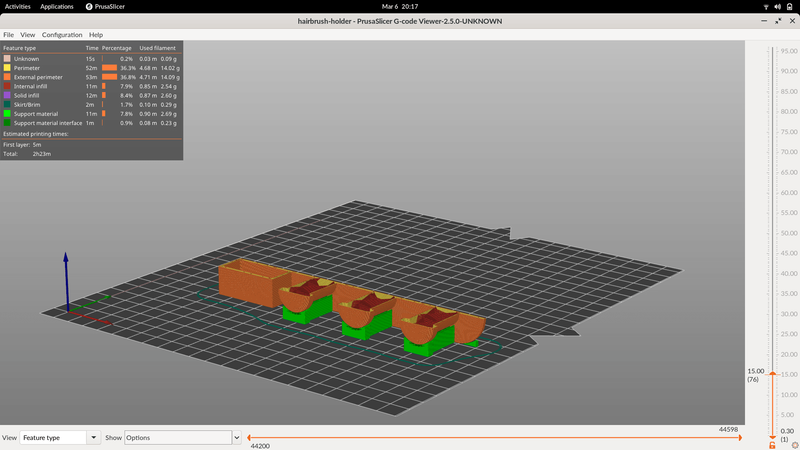Select the left horizontal move slider thumb

(248, 437)
